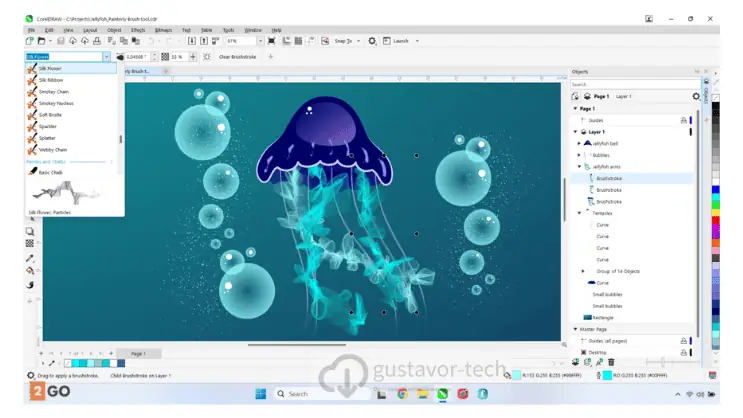Click the New document icon
The width and height of the screenshot is (743, 418).
point(30,41)
